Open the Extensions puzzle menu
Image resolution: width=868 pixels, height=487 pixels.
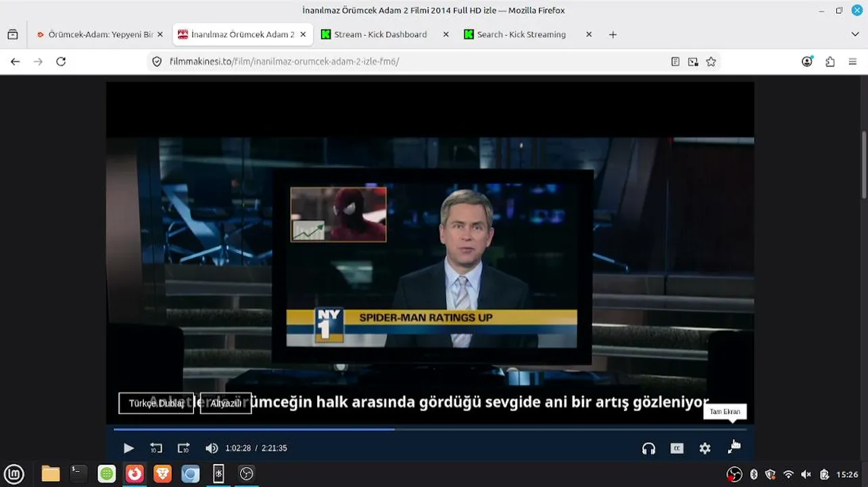830,62
